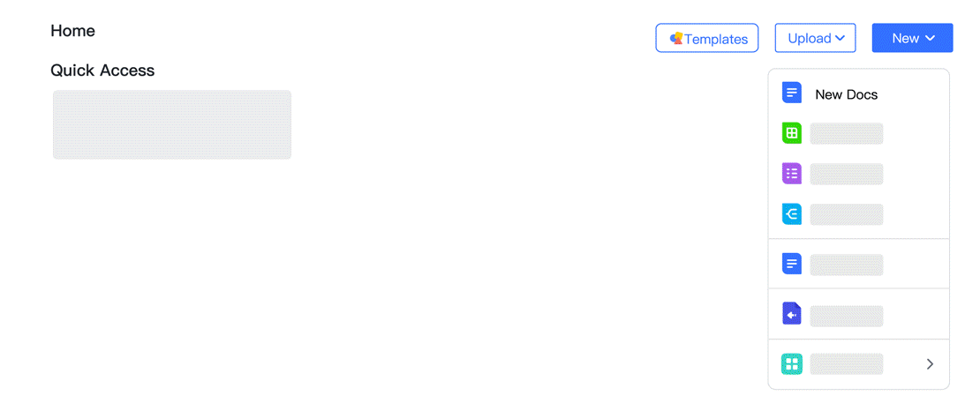Select the menu label beside the cyan mind map icon
980x418 pixels.
tap(846, 214)
